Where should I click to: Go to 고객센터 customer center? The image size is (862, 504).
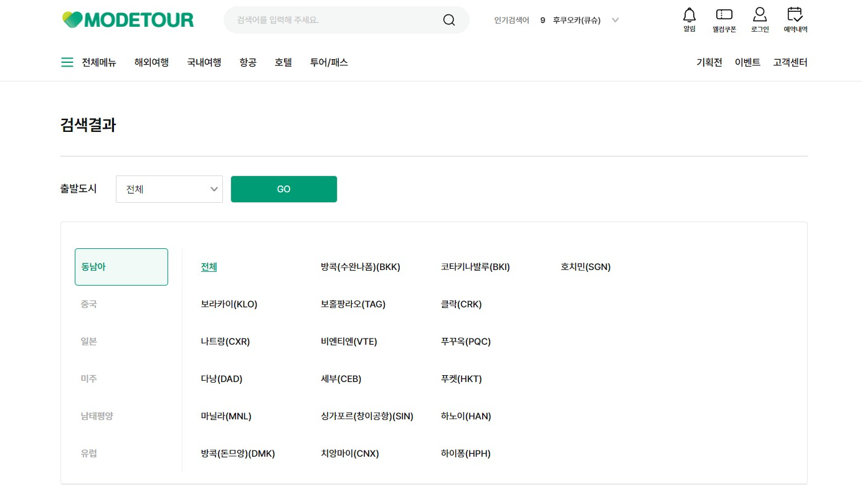point(789,62)
